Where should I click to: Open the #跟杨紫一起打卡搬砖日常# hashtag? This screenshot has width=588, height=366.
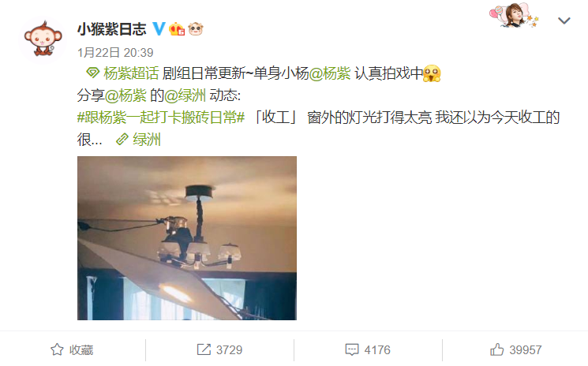161,118
